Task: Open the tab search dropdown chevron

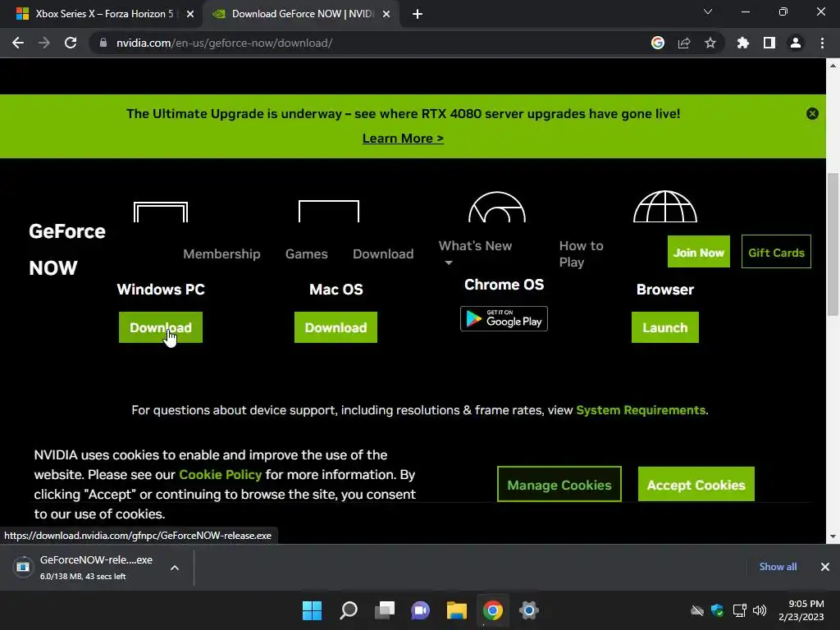Action: coord(708,11)
